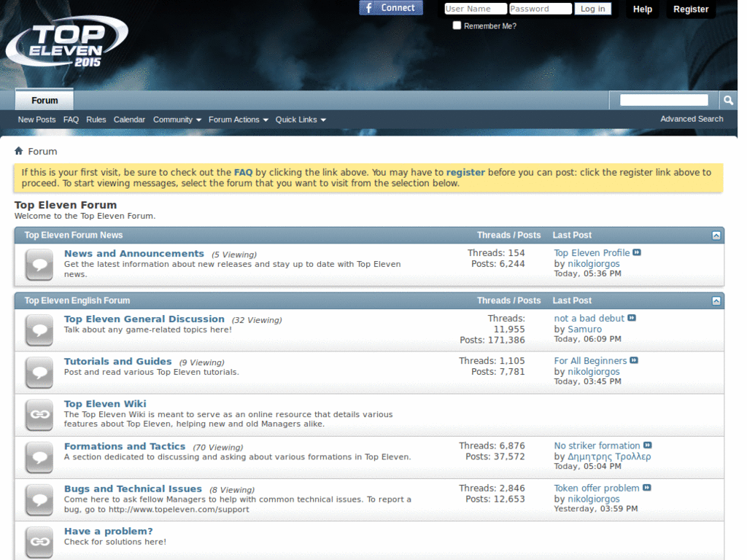Open News and Announcements forum

tap(134, 253)
